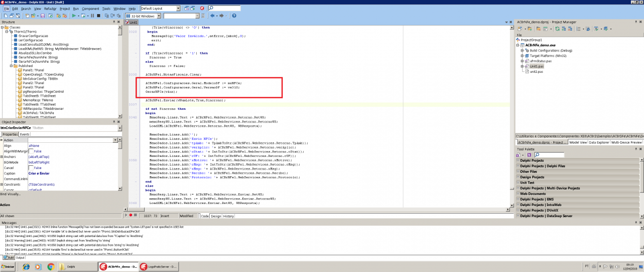Open the Project menu
The image size is (644, 272).
(65, 9)
